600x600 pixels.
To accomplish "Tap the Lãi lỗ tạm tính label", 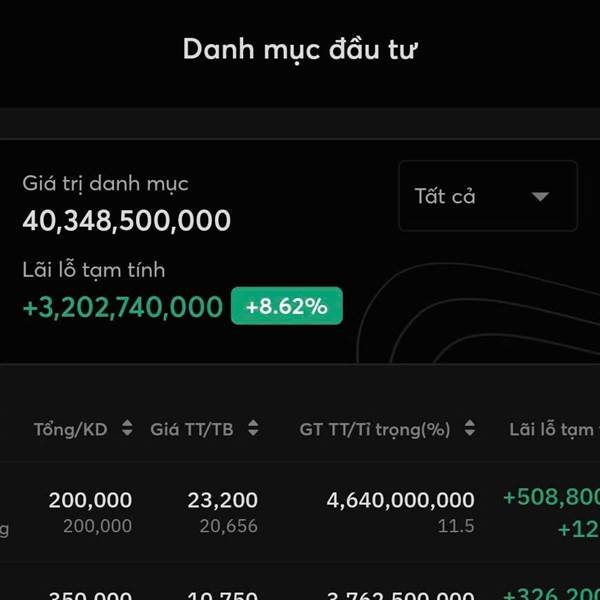I will (x=94, y=270).
